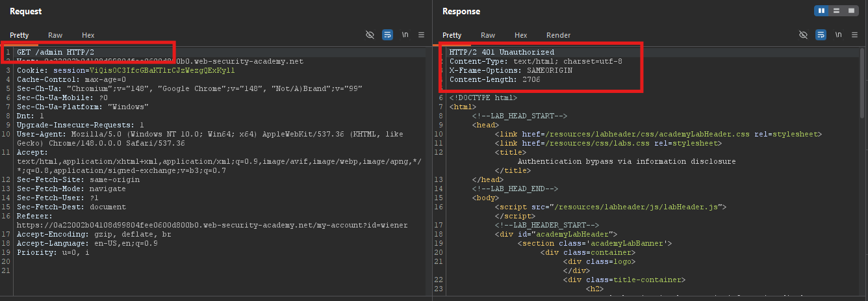Click the 'GET /admin HTTP/2' request line
Image resolution: width=868 pixels, height=301 pixels.
(55, 52)
